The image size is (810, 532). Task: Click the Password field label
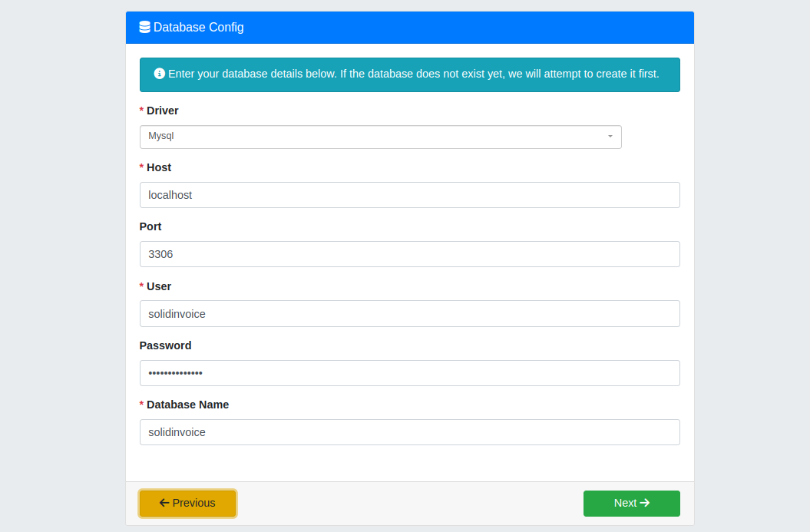pyautogui.click(x=165, y=345)
